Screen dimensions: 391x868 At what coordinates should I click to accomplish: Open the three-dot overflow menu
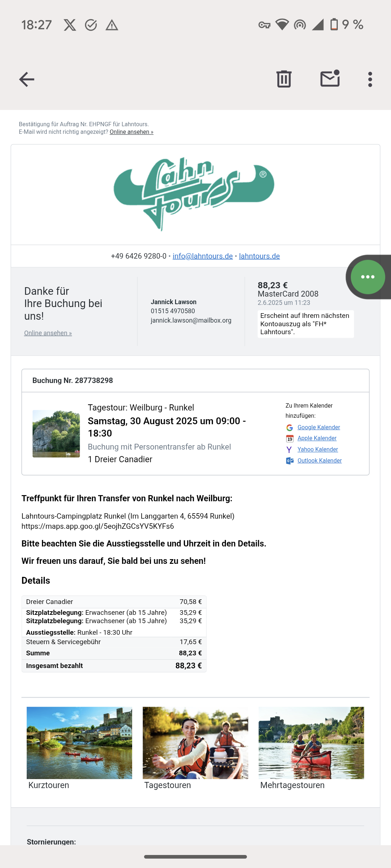[370, 79]
